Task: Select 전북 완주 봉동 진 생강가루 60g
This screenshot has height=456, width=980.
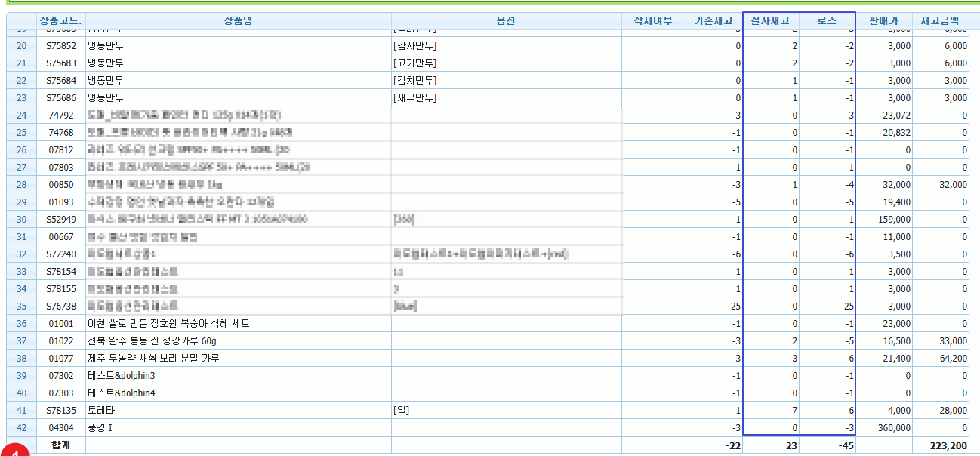Action: [x=150, y=340]
